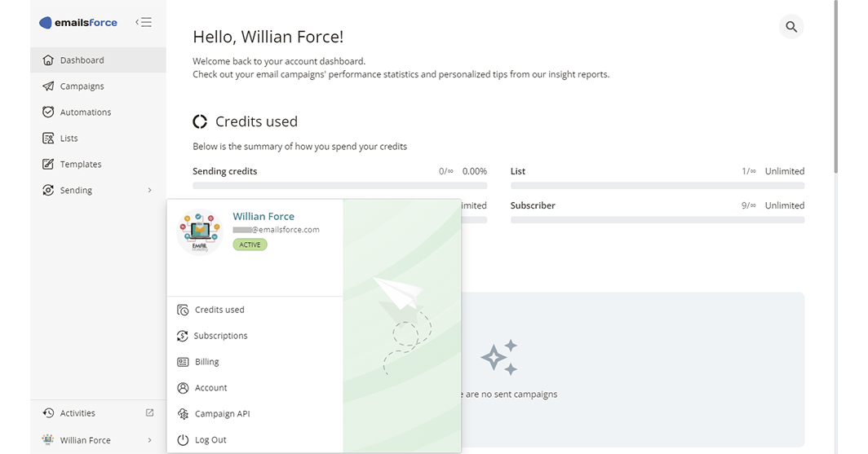Expand the Willian Force account chevron

pyautogui.click(x=149, y=440)
